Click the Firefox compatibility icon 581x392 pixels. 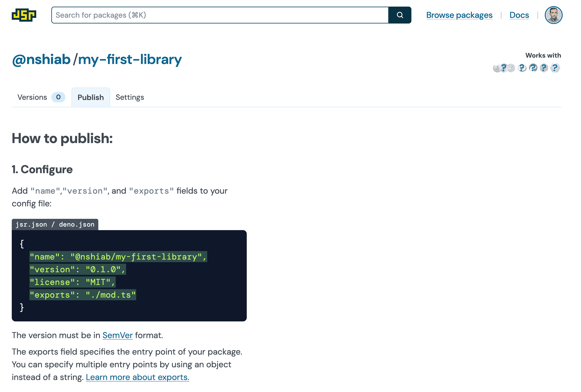497,68
